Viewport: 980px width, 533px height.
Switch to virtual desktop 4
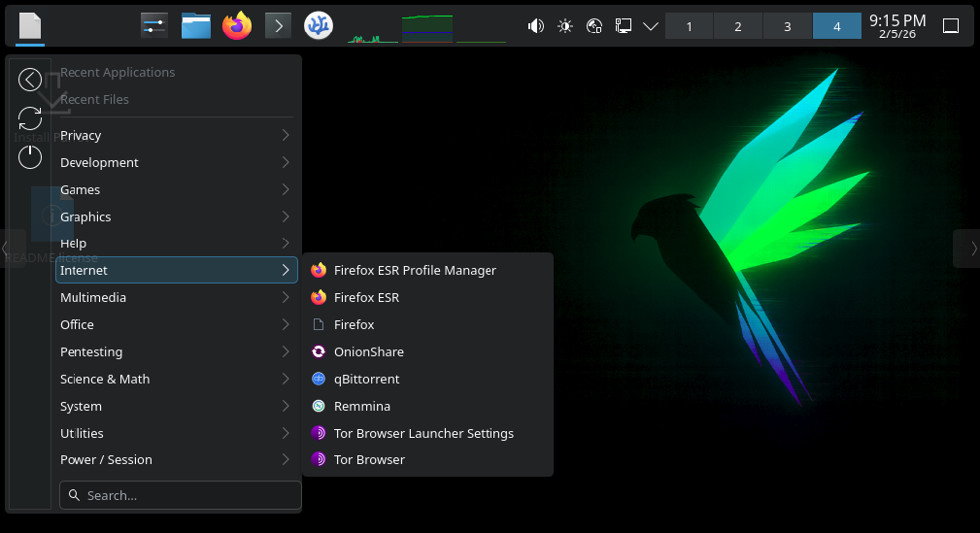(837, 26)
